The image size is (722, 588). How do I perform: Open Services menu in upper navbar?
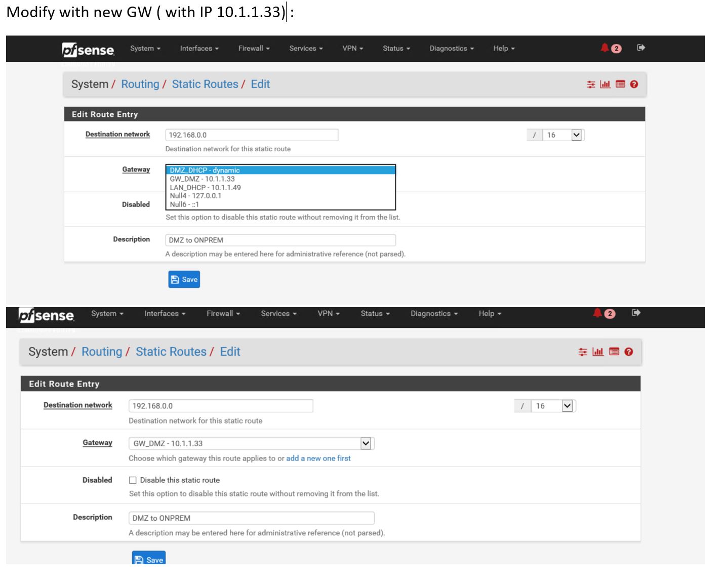(306, 49)
